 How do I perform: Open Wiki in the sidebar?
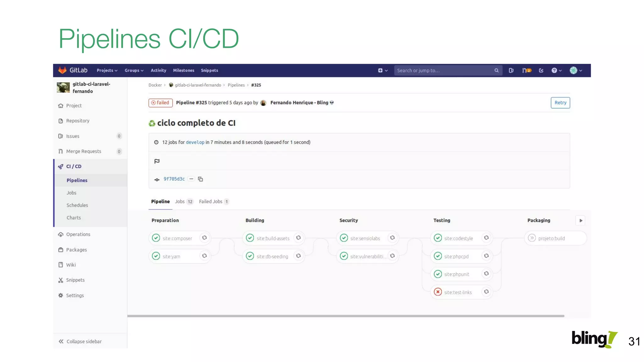point(71,265)
